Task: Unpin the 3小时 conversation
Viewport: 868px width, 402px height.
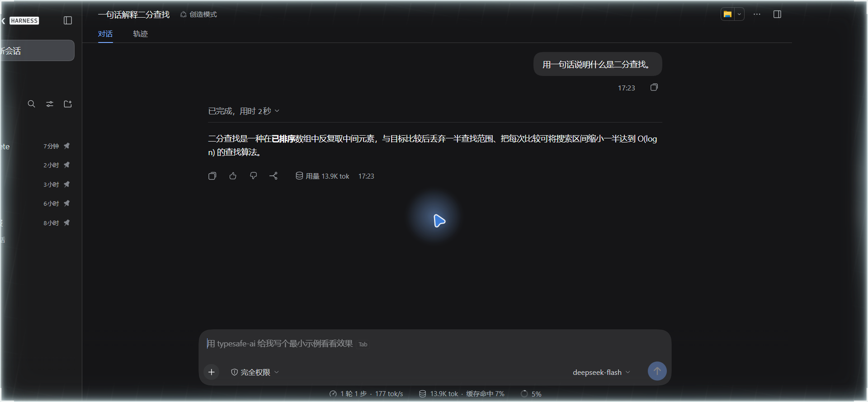Action: coord(67,184)
